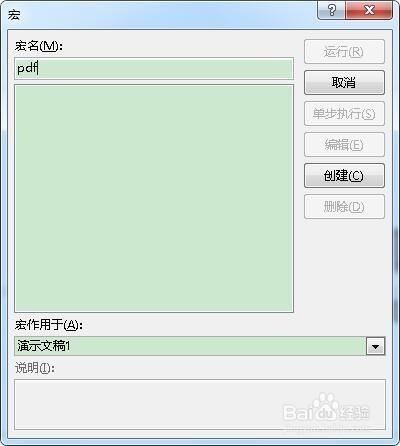This screenshot has width=400, height=446.
Task: Close the 宏 dialog with X
Action: (369, 10)
